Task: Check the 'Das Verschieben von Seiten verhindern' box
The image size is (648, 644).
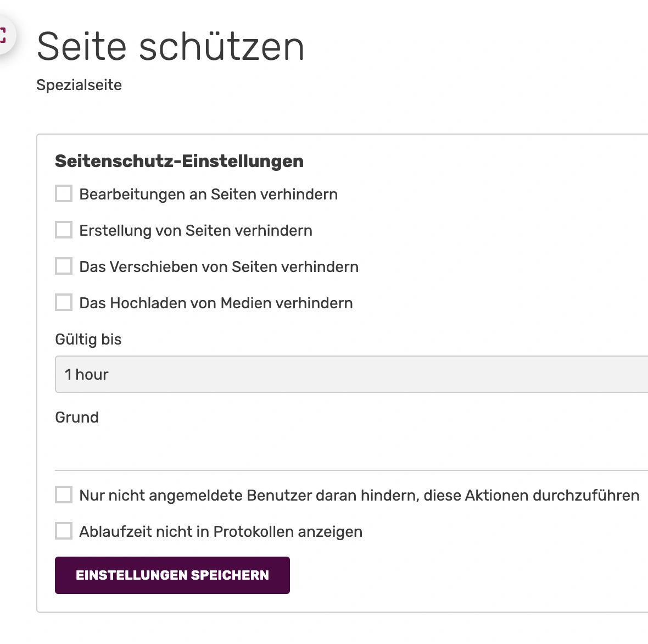Action: tap(64, 267)
